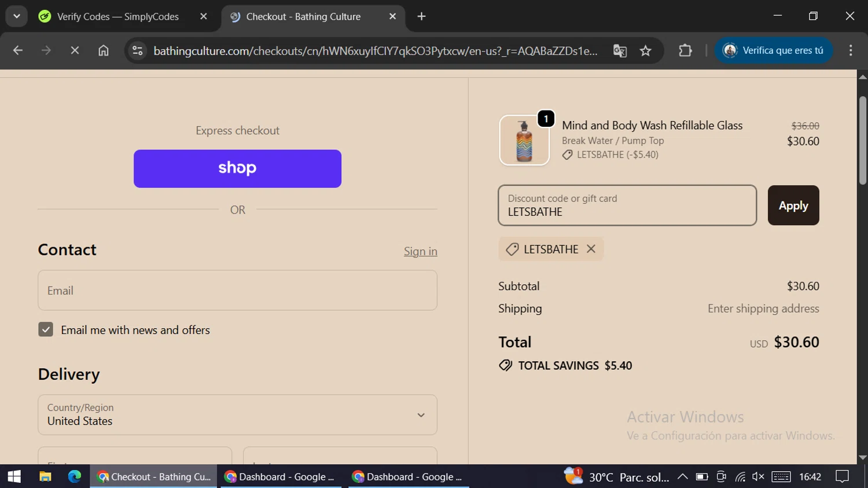Remove the LETSBATHE discount tag
The width and height of the screenshot is (868, 488).
point(591,249)
